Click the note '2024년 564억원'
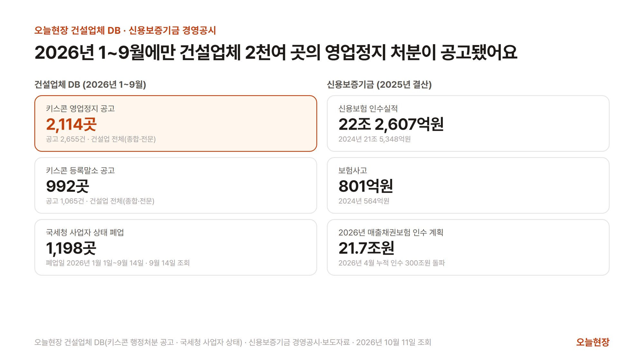The height and width of the screenshot is (362, 644). click(364, 201)
